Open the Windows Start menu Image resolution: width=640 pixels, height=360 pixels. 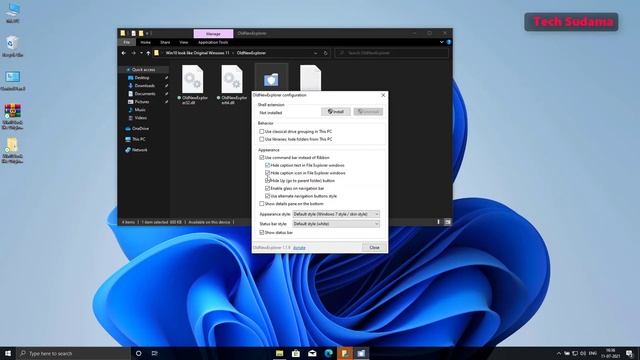[x=8, y=353]
